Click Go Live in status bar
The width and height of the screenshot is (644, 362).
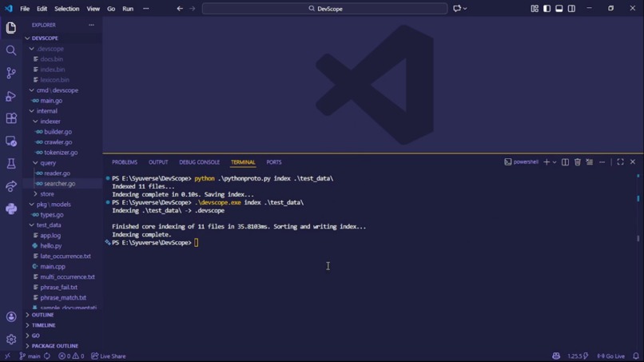[610, 356]
